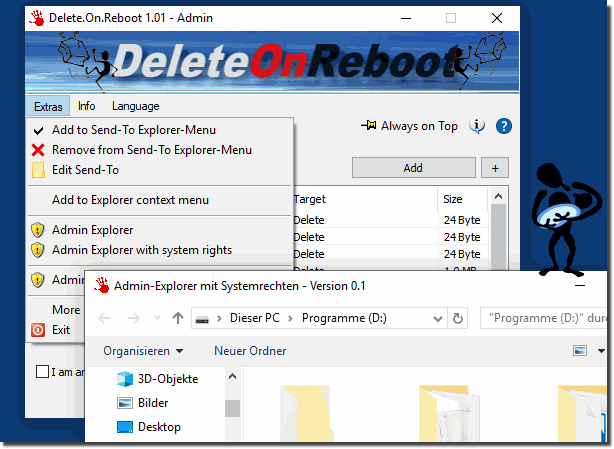Click the red Exit power icon

pos(38,330)
